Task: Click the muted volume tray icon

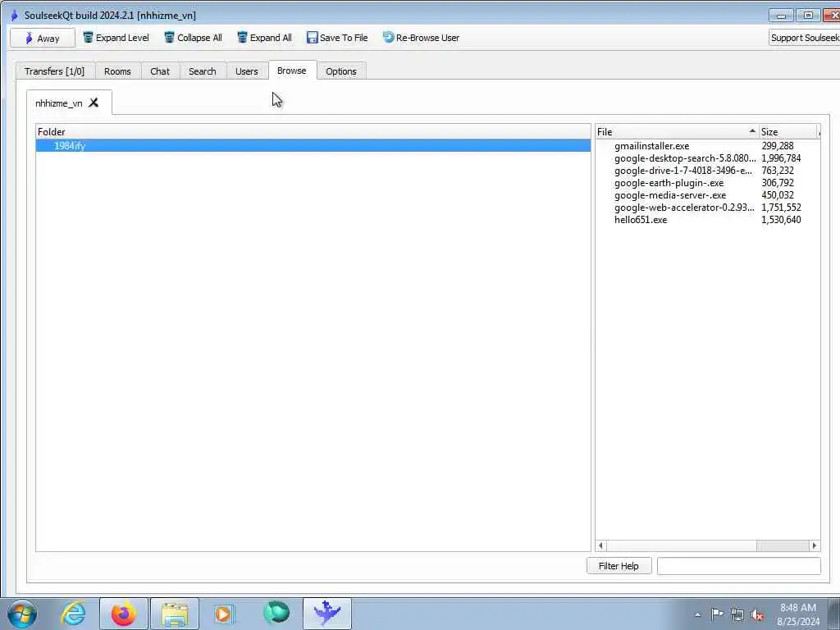Action: coord(757,614)
